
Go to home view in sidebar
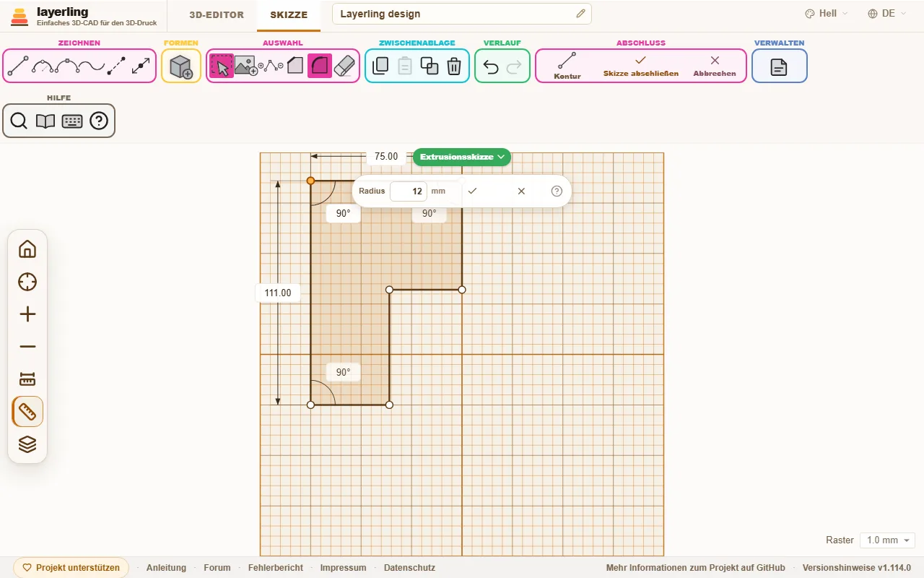[x=27, y=249]
